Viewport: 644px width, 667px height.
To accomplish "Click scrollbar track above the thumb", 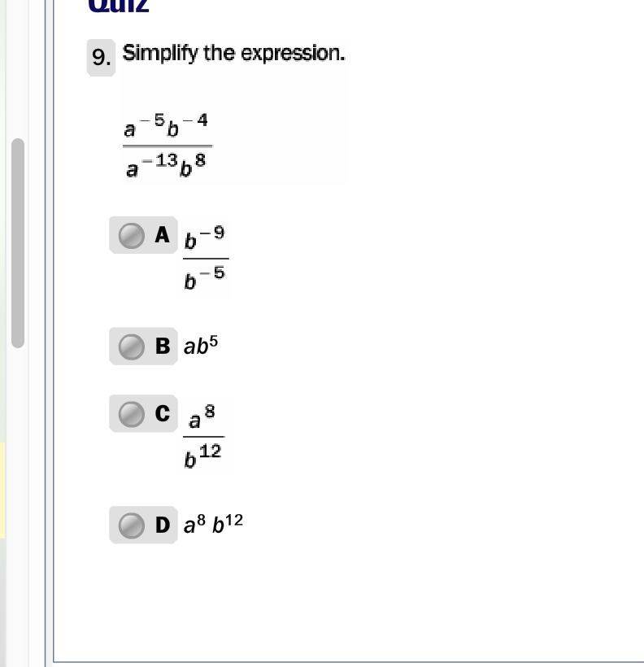I will 18,68.
